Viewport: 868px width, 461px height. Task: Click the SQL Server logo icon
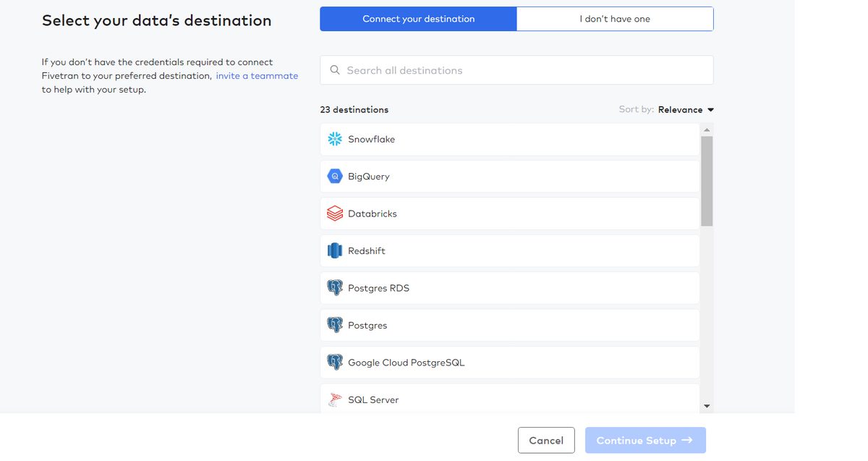(x=334, y=400)
